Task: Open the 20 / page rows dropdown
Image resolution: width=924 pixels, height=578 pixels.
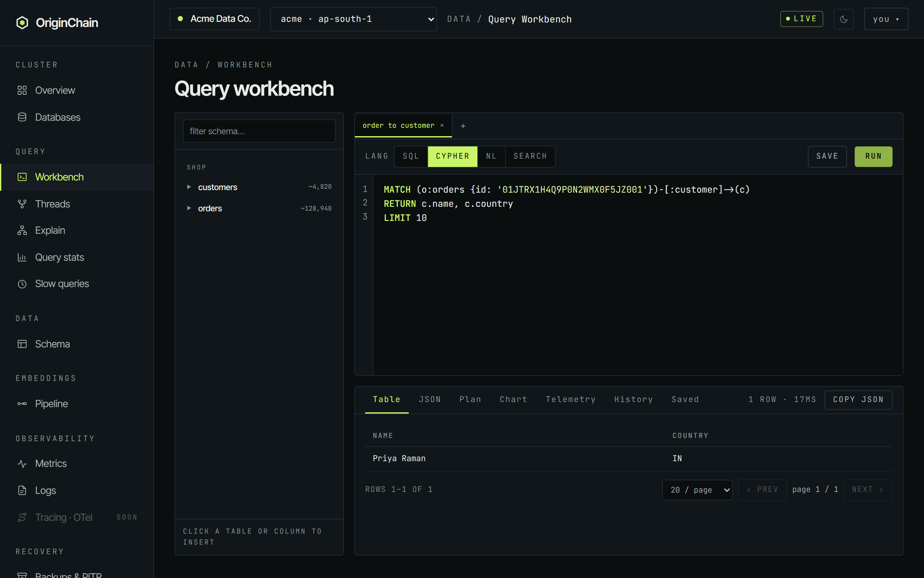Action: click(x=697, y=490)
